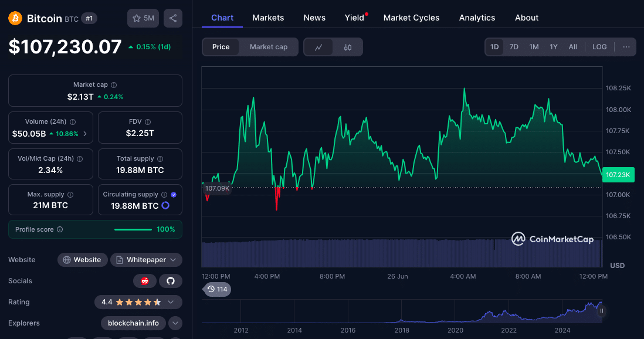
Task: Open the share icon button
Action: click(x=173, y=18)
